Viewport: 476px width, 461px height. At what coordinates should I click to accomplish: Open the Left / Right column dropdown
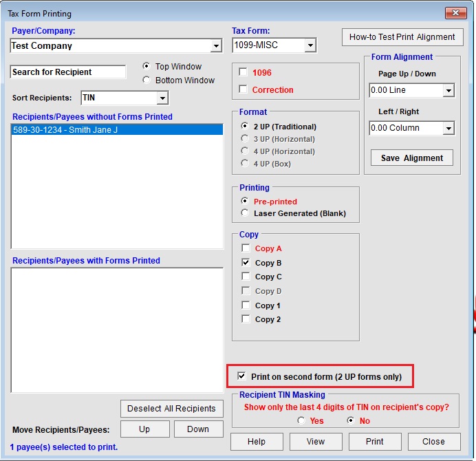point(448,128)
